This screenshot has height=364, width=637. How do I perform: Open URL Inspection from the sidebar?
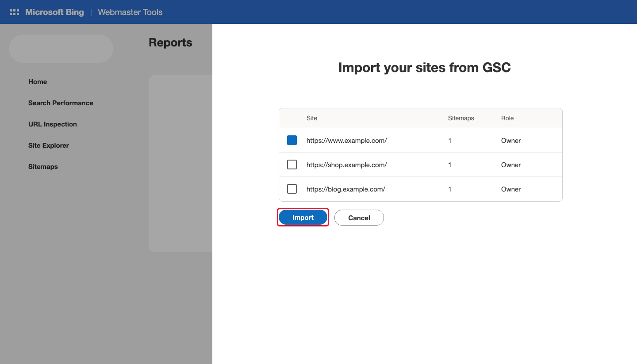(x=53, y=124)
